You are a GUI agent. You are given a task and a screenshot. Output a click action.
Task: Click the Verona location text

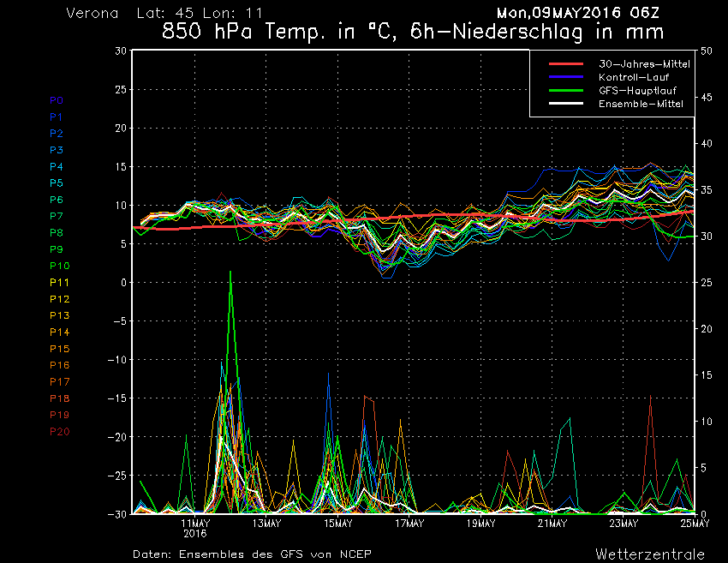(x=92, y=13)
